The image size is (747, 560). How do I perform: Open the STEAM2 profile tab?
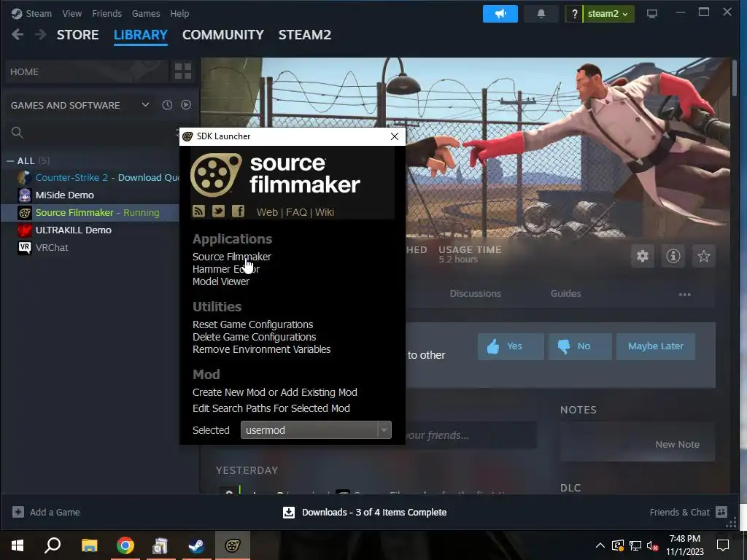(x=305, y=35)
